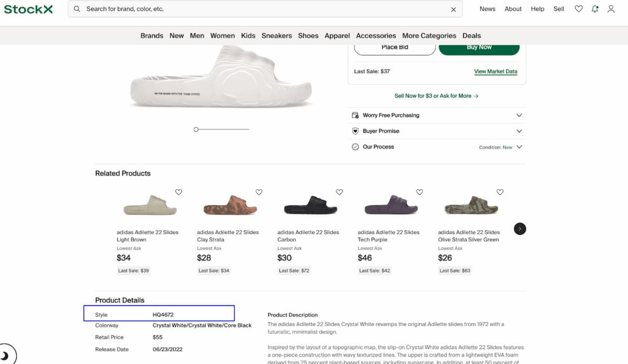Open the Shoes menu

point(308,36)
